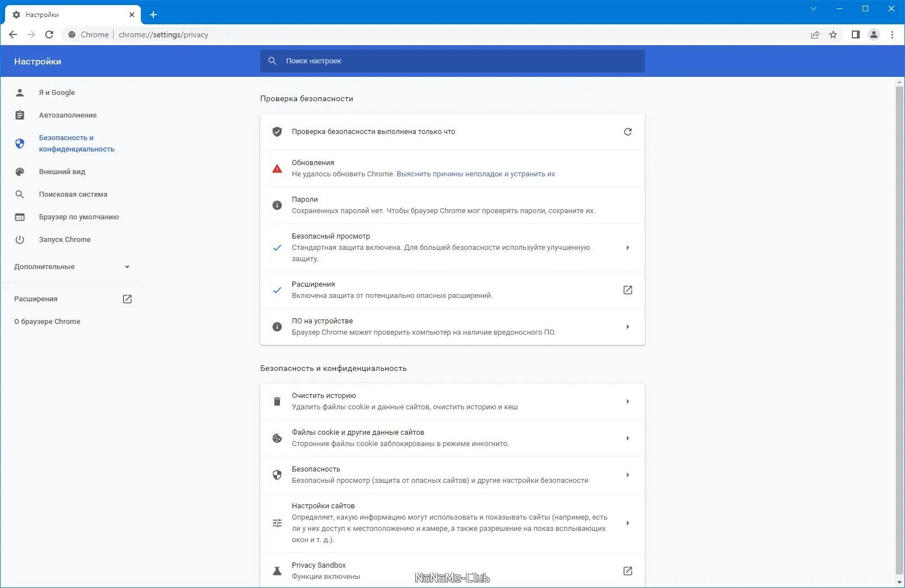Click the reload page icon
The image size is (905, 588).
coord(50,34)
